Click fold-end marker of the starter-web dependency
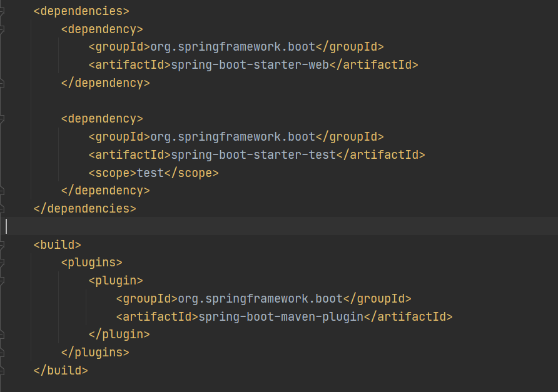The height and width of the screenshot is (392, 558). (x=2, y=83)
